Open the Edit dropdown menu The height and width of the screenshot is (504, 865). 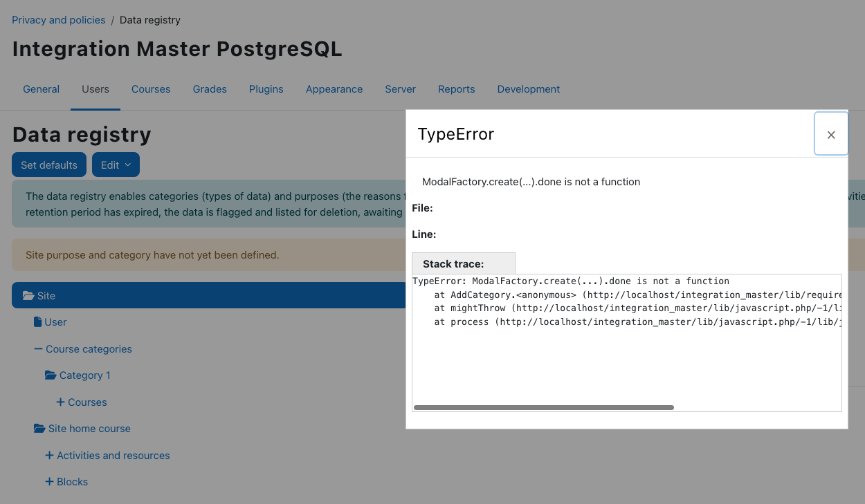[116, 165]
